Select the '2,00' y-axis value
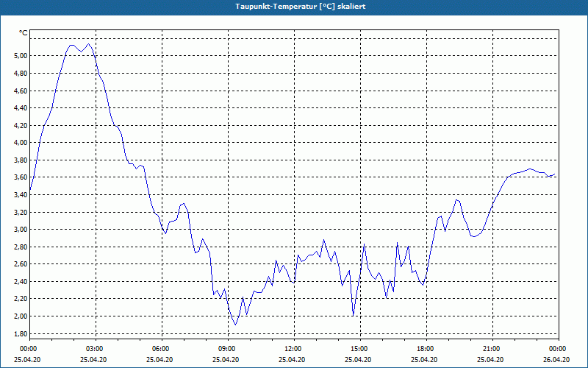Viewport: 588px width, 368px height. [21, 316]
